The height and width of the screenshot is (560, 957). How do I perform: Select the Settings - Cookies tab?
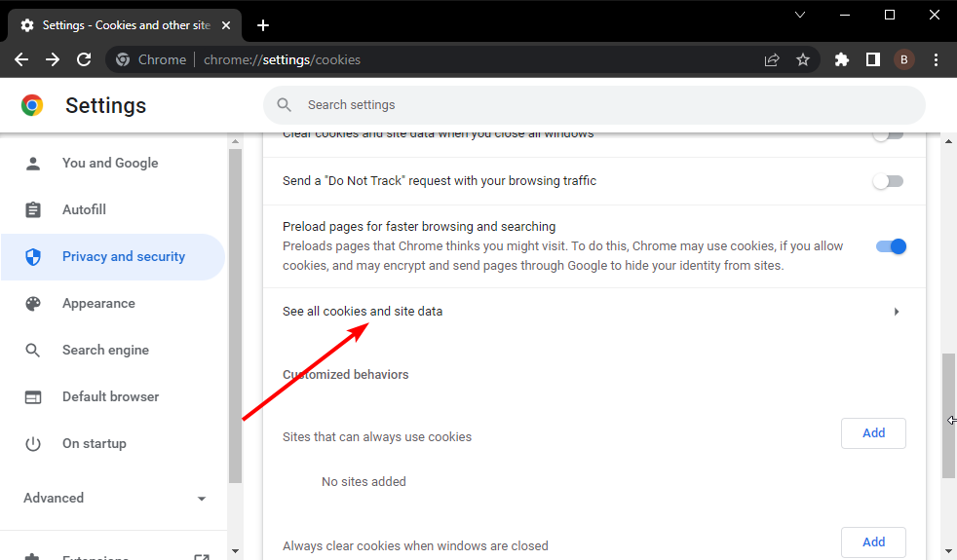pyautogui.click(x=125, y=25)
